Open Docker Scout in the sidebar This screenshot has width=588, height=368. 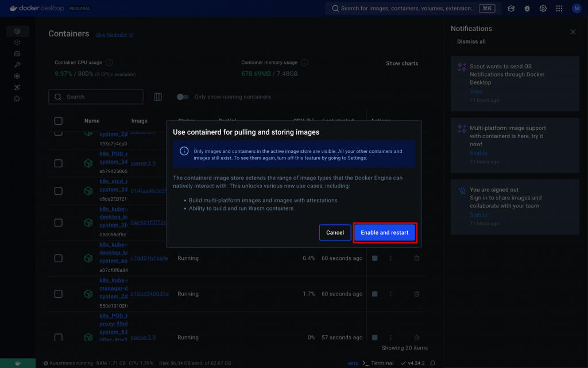pos(17,76)
